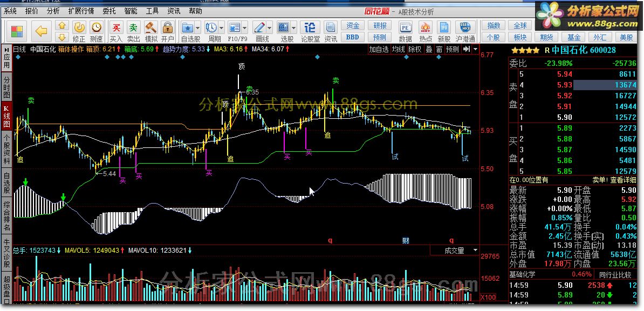Click the 全球 button

point(520,25)
